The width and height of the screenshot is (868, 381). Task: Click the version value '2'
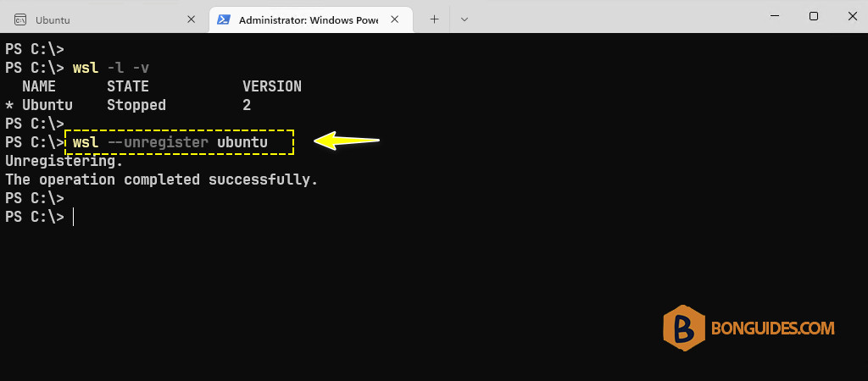[x=247, y=105]
